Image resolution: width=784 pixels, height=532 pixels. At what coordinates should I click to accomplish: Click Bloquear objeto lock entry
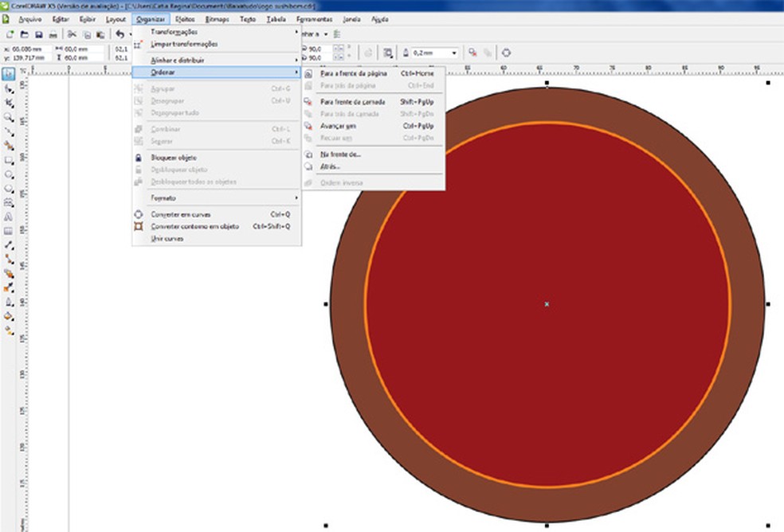click(174, 158)
